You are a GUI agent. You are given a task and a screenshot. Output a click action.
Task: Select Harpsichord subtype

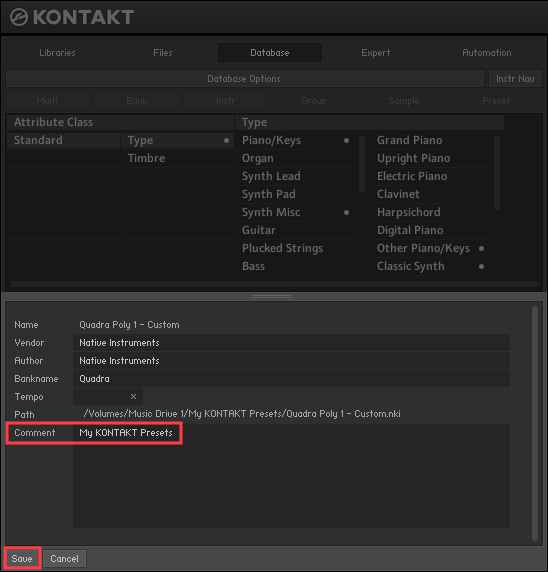430,212
